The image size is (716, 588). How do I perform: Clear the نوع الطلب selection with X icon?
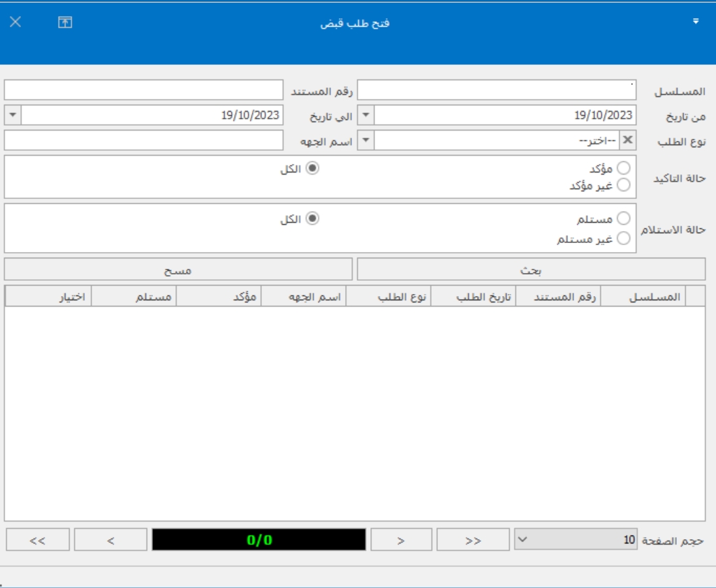tap(628, 140)
